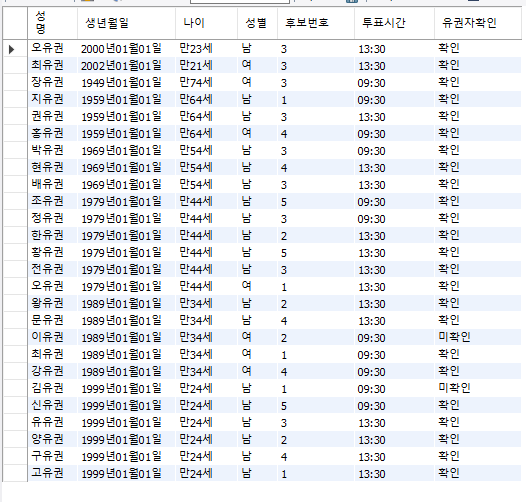
Task: Select the 성별 cell of 강유권 row
Action: coord(257,372)
